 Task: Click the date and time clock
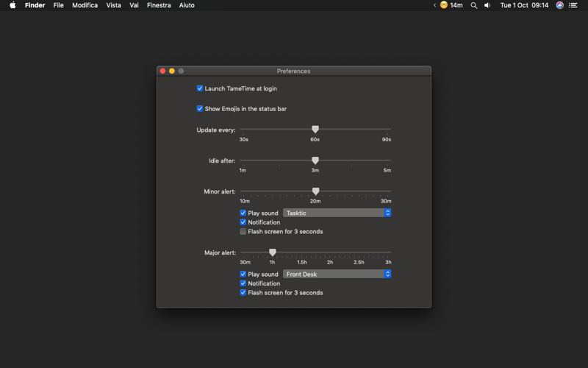524,5
